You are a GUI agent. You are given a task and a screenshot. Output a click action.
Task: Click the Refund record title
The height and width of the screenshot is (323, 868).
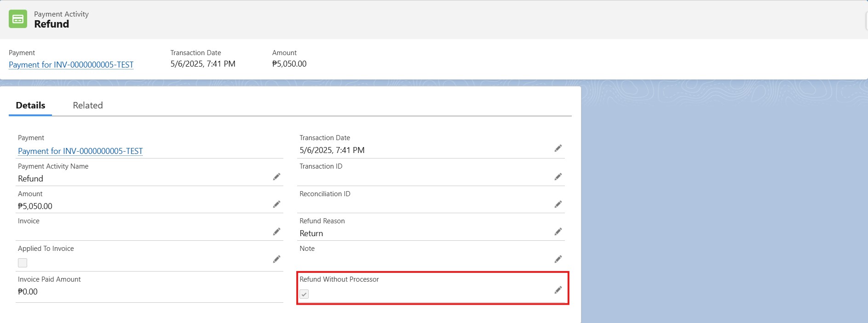tap(52, 24)
